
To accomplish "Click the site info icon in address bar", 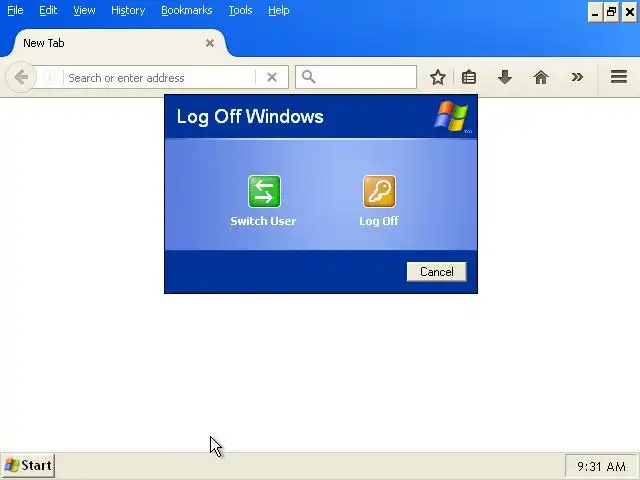I will [49, 77].
